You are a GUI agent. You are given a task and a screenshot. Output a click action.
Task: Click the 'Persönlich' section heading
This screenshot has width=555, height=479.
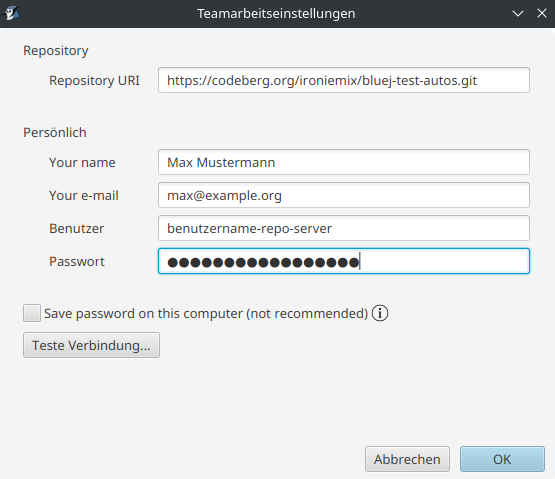(x=55, y=132)
